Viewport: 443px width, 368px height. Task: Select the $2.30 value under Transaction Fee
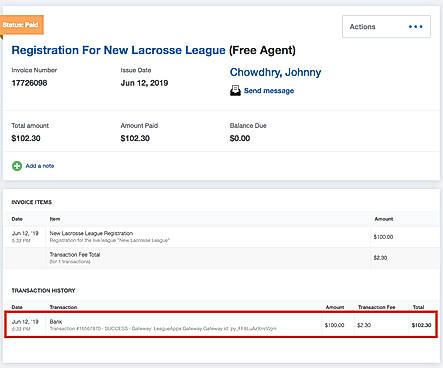[364, 325]
